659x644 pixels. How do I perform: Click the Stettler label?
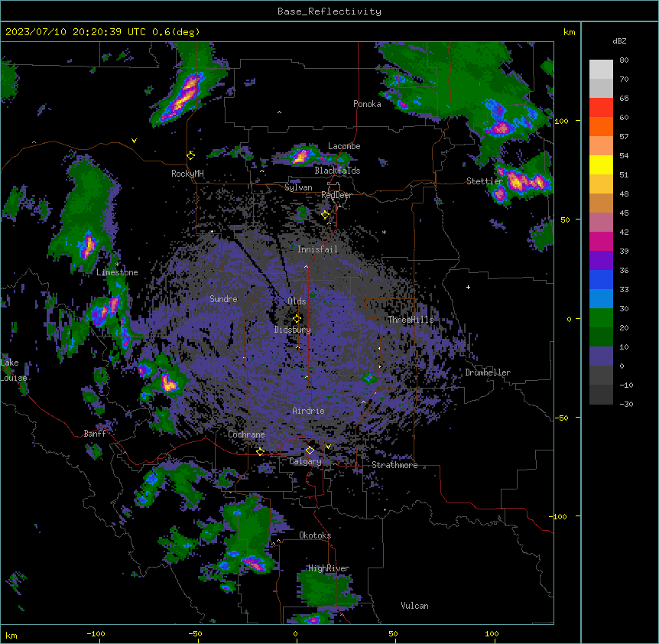[485, 181]
